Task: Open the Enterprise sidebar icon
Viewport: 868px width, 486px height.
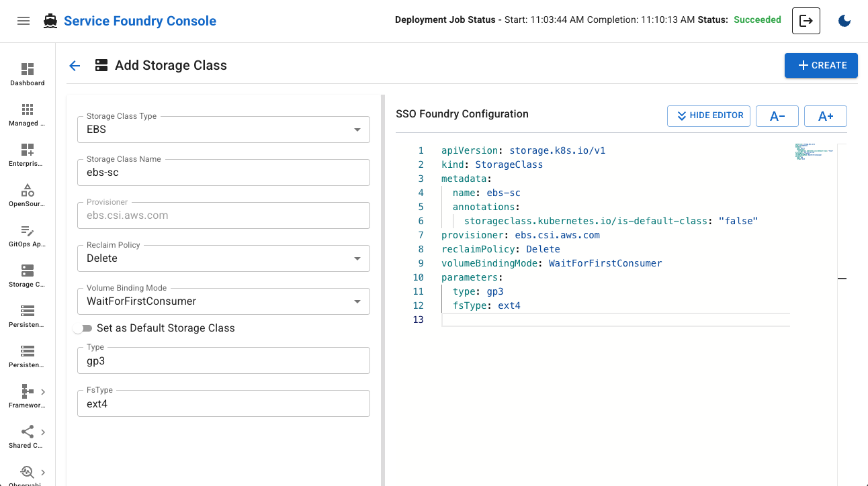Action: pos(27,154)
